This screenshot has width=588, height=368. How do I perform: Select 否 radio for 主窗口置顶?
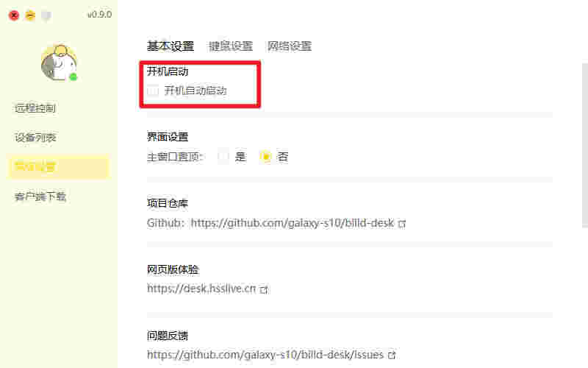pos(265,156)
